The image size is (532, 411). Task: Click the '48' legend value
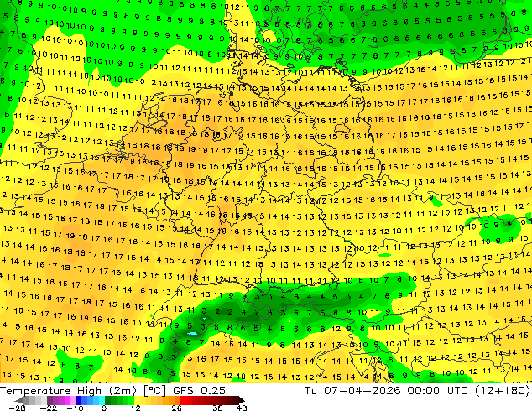pyautogui.click(x=242, y=408)
